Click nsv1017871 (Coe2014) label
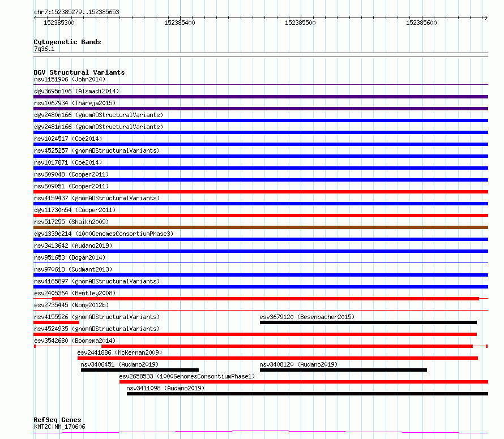Image resolution: width=504 pixels, height=439 pixels. point(68,162)
